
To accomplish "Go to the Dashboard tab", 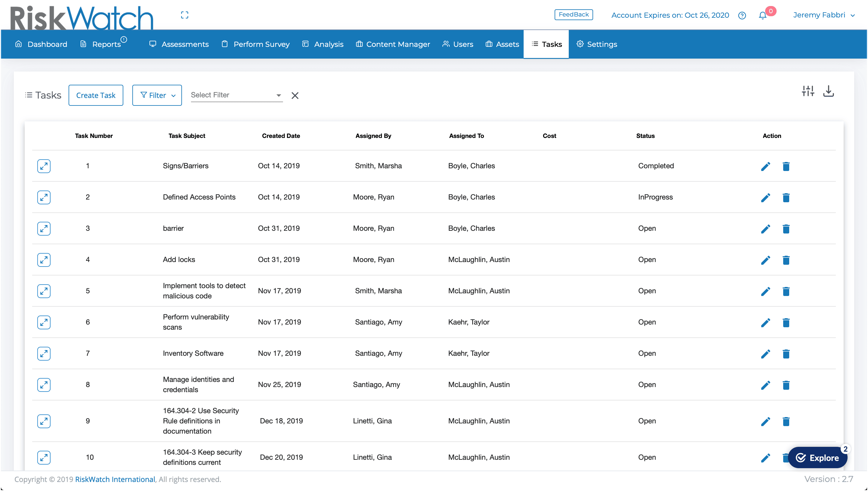I will (x=41, y=44).
